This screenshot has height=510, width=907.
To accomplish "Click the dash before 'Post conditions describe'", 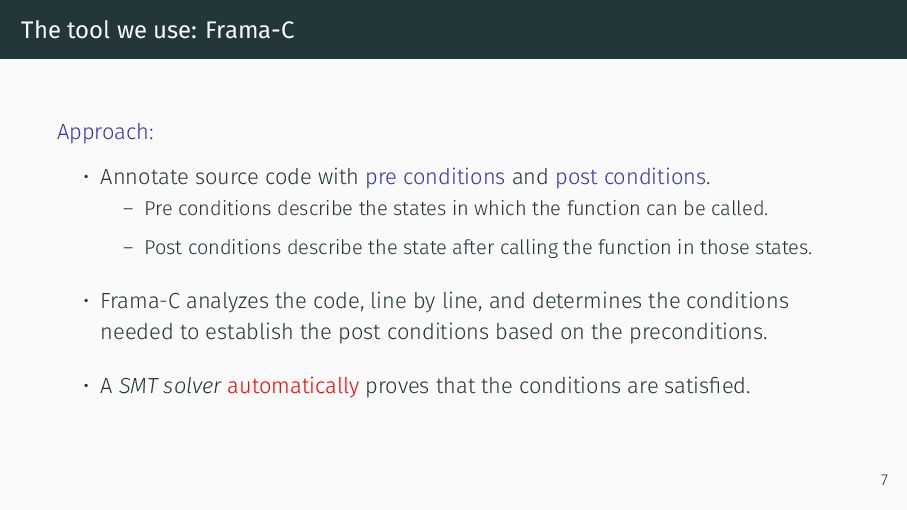I will coord(128,249).
